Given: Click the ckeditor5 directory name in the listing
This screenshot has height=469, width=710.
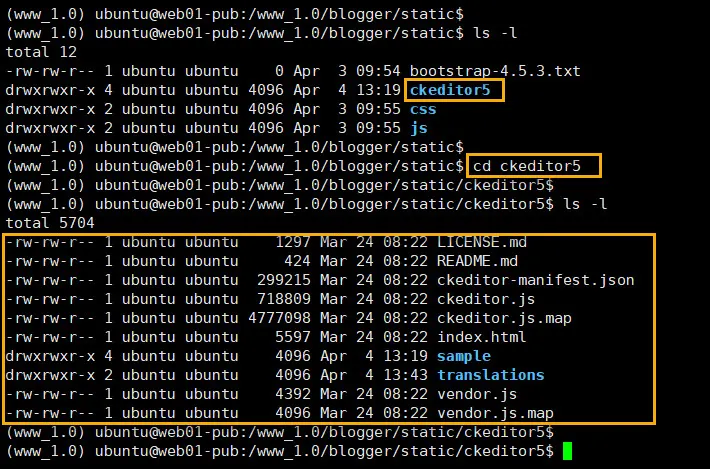Looking at the screenshot, I should click(454, 91).
